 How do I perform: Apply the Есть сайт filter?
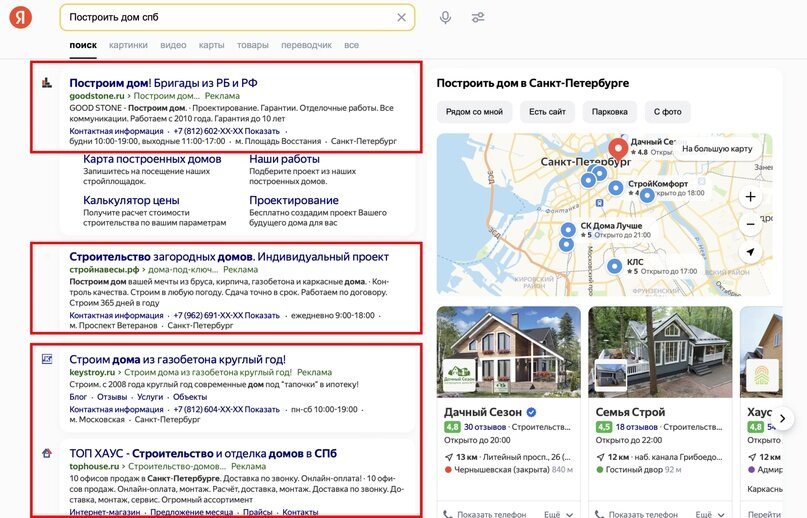pos(547,112)
